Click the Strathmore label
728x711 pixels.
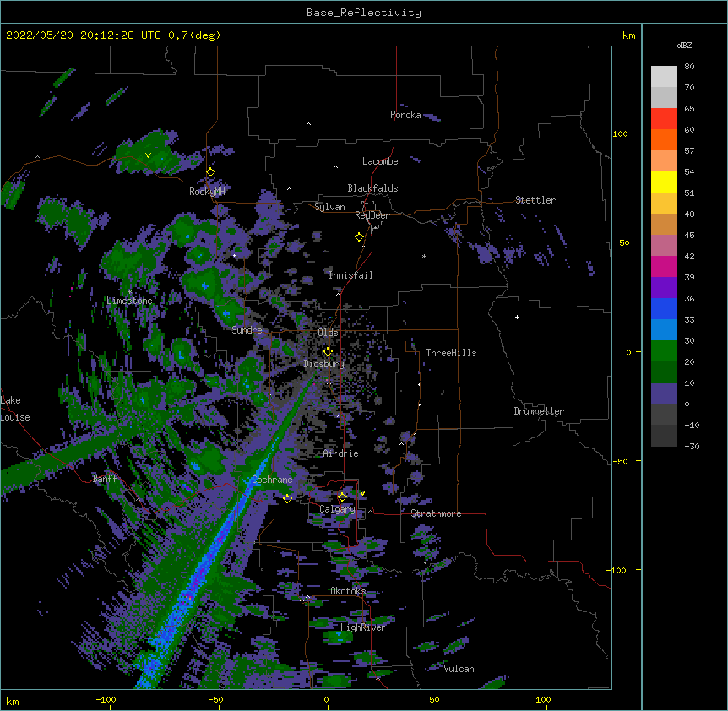(436, 513)
